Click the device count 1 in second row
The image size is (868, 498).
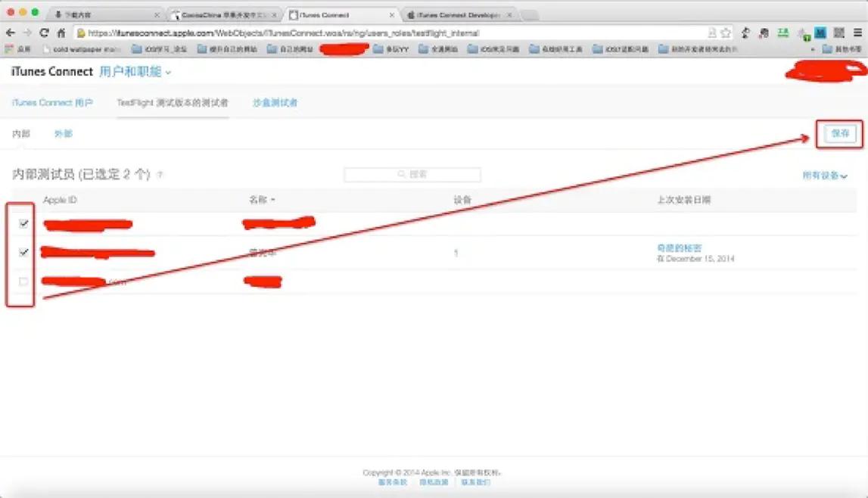coord(456,253)
